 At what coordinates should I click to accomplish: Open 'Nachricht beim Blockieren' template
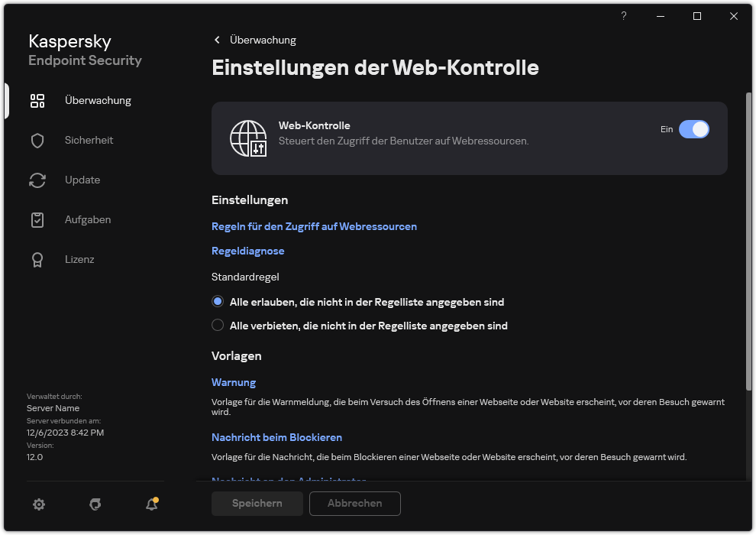click(276, 437)
